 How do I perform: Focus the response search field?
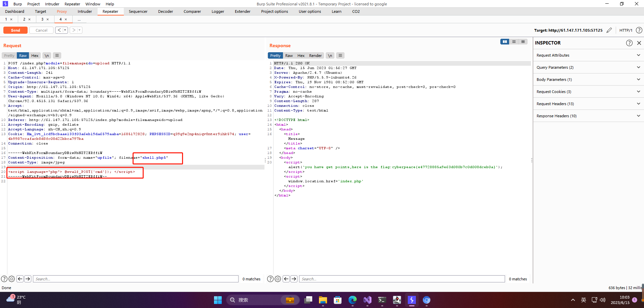coord(402,279)
